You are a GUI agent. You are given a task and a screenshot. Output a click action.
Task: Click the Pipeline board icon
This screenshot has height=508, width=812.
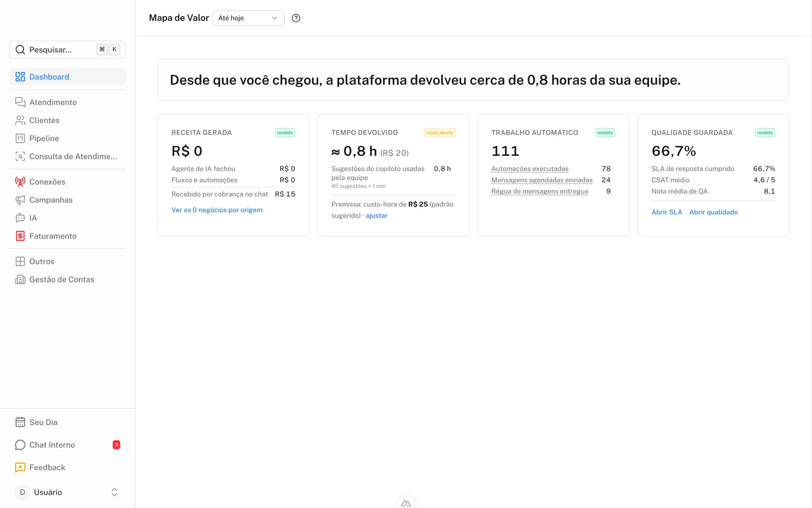point(20,138)
